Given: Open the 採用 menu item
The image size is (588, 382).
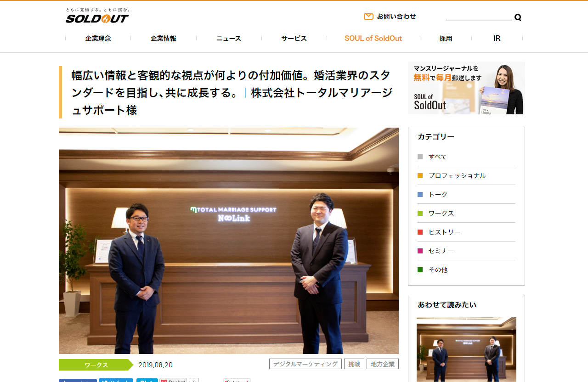Looking at the screenshot, I should click(x=446, y=39).
